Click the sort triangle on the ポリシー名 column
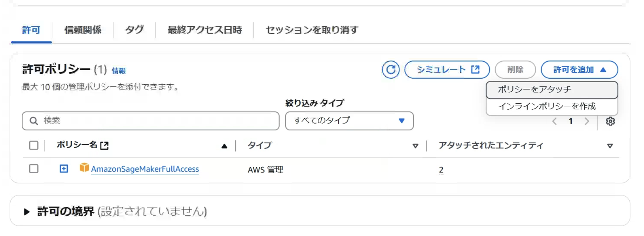Image resolution: width=644 pixels, height=236 pixels. [224, 145]
